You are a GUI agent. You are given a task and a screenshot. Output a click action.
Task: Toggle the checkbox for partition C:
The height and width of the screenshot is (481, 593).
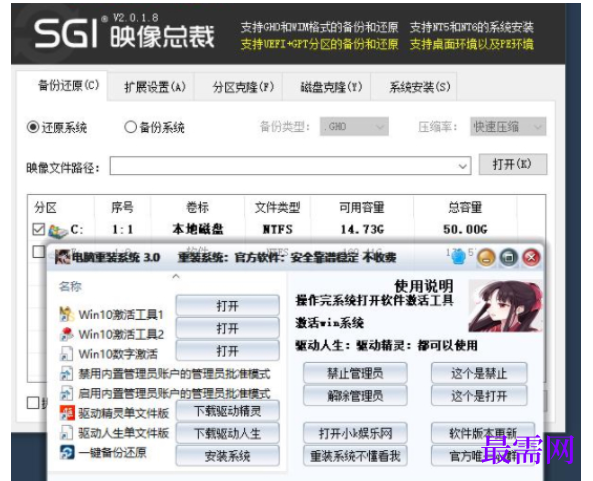click(39, 229)
